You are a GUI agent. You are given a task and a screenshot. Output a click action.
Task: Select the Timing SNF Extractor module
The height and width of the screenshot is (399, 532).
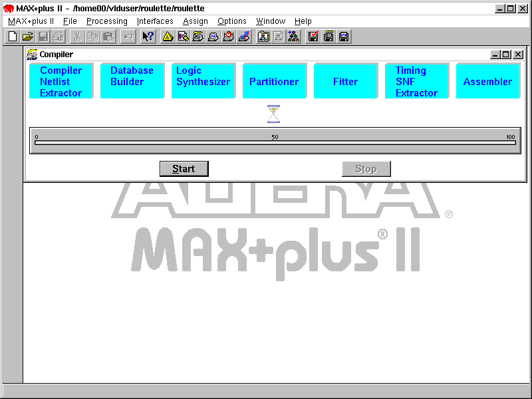[x=417, y=80]
